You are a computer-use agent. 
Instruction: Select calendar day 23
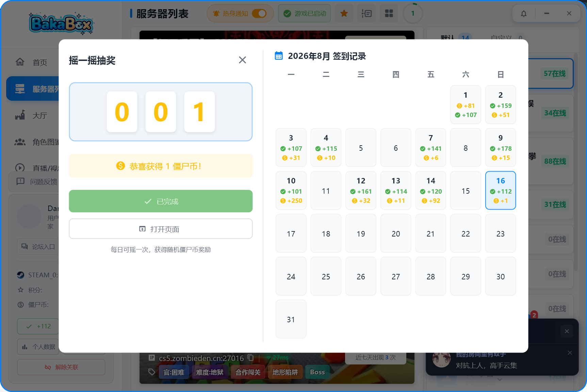pyautogui.click(x=501, y=233)
